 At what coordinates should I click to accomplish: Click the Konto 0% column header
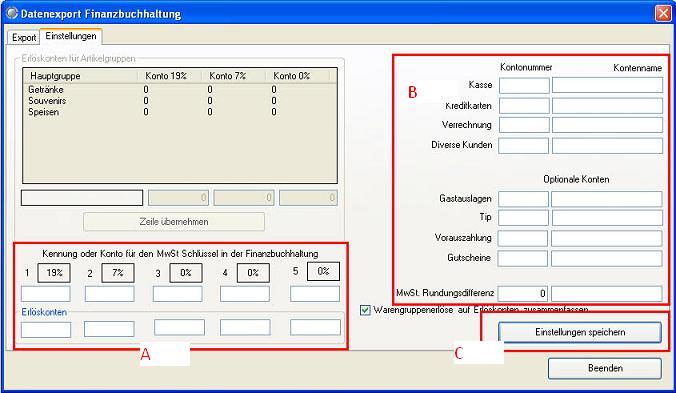(297, 76)
